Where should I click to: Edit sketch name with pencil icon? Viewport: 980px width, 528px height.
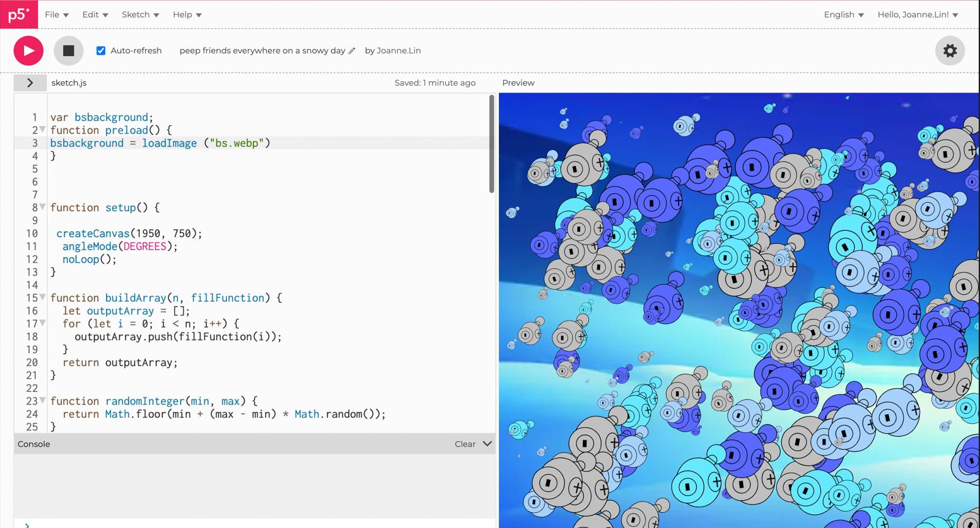click(352, 51)
